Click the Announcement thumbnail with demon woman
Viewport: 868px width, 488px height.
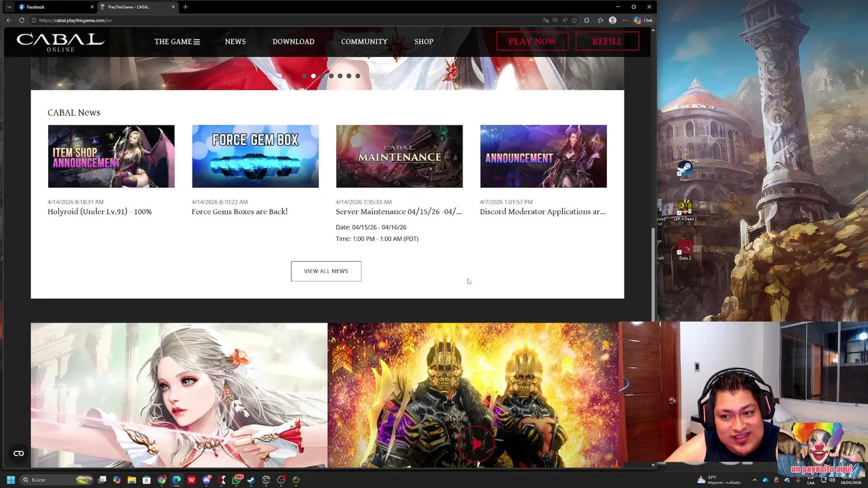(x=543, y=157)
